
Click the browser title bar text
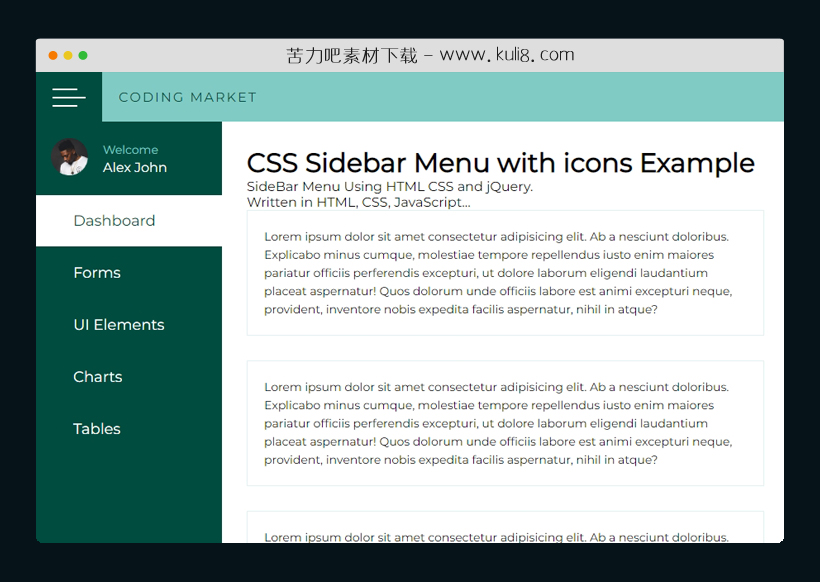coord(430,56)
